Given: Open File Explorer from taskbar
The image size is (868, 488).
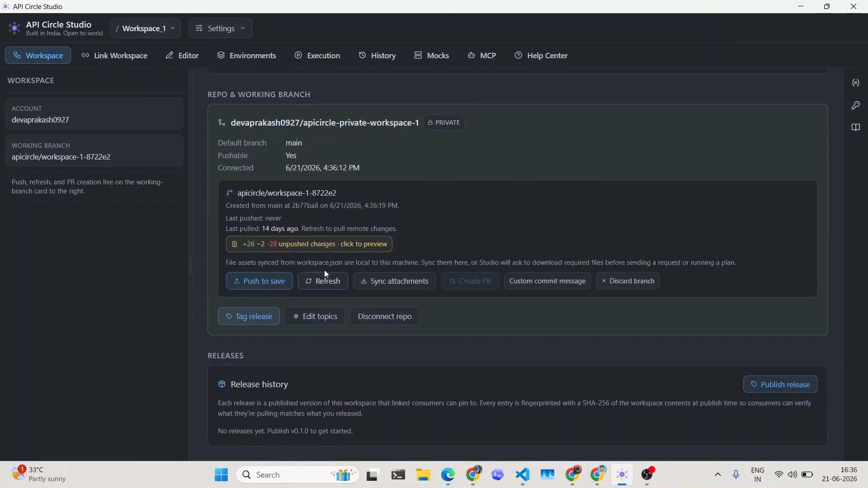Looking at the screenshot, I should point(423,475).
